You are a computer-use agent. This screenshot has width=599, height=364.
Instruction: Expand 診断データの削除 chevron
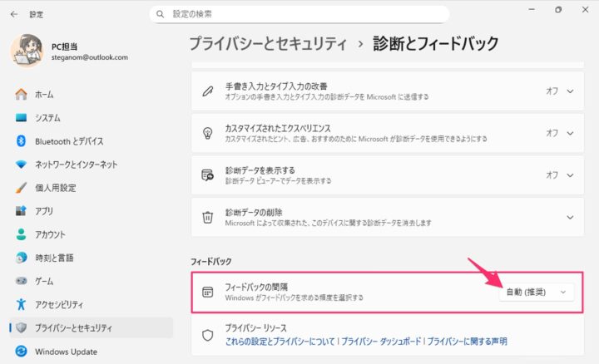pos(570,217)
